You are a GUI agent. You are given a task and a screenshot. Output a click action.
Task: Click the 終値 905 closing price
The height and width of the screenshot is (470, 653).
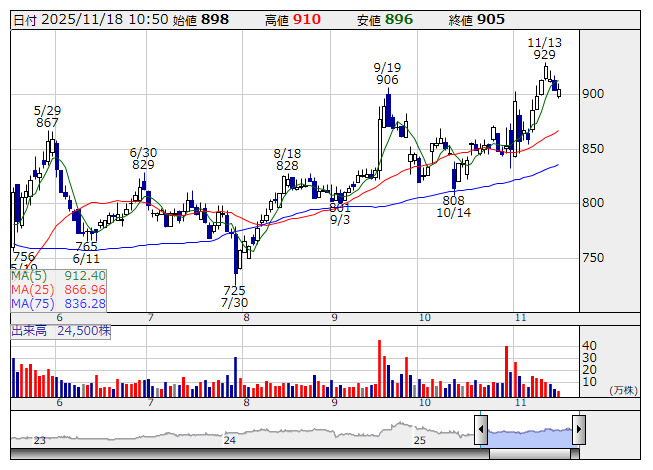tap(476, 20)
